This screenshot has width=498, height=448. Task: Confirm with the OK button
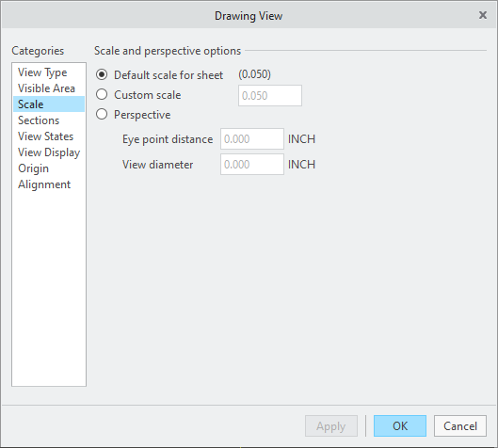(400, 425)
